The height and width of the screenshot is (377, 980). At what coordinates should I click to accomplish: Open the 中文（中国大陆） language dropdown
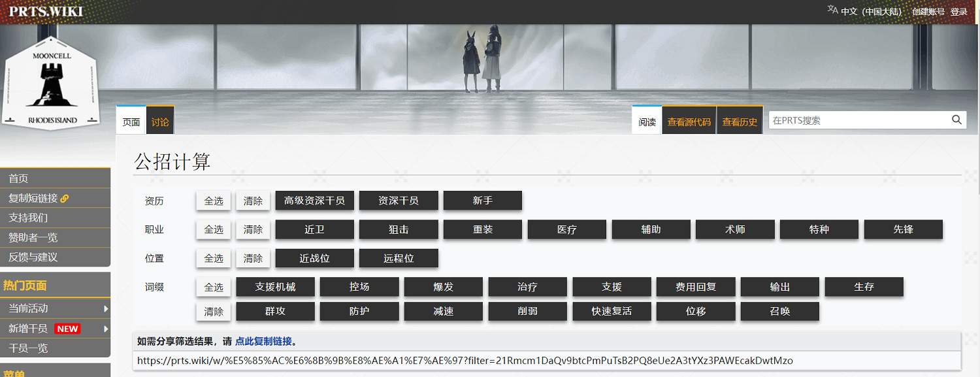click(871, 12)
